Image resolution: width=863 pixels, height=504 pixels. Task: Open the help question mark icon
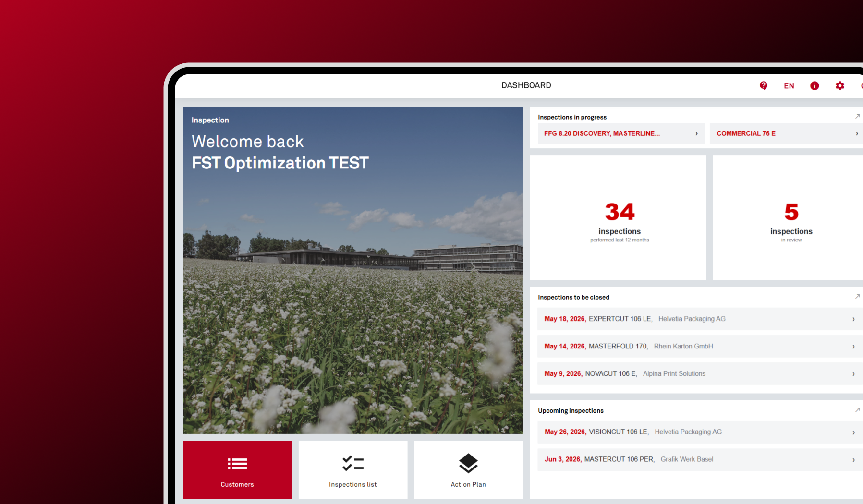[x=763, y=85]
